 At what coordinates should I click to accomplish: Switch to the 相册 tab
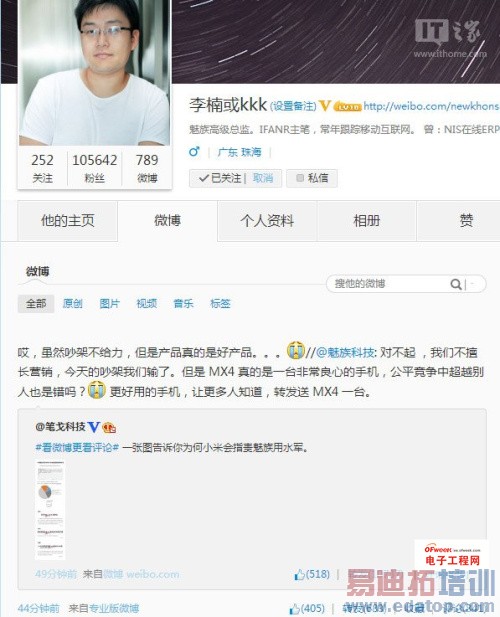(367, 221)
